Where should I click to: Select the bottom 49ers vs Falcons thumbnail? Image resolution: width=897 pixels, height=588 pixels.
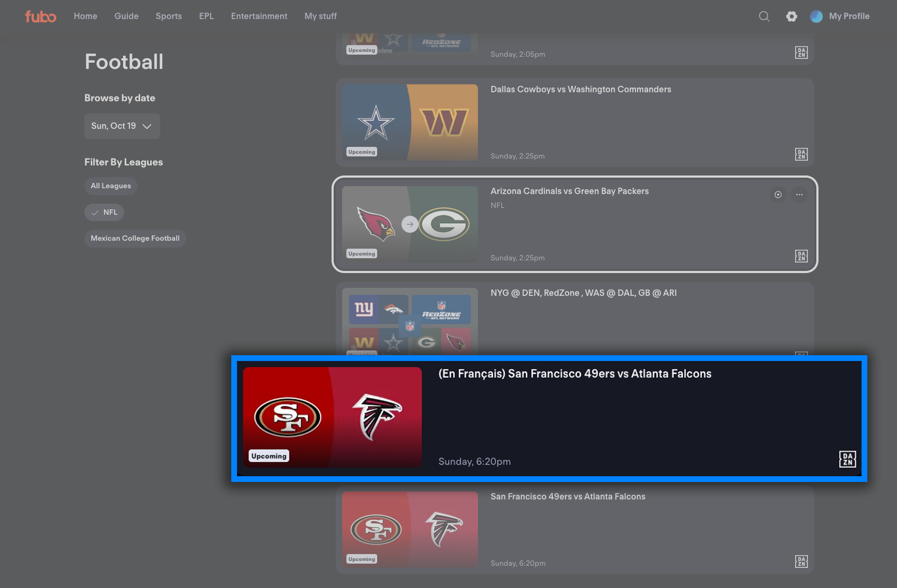[410, 530]
